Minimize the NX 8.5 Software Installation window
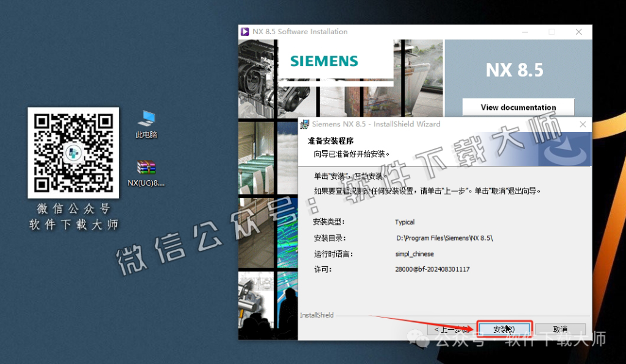This screenshot has width=626, height=364. click(x=525, y=31)
